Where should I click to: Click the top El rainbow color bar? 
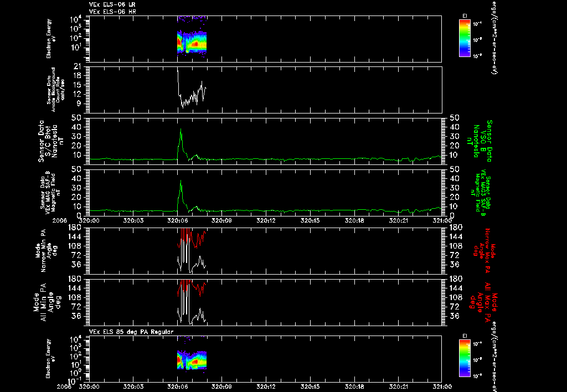(x=465, y=38)
